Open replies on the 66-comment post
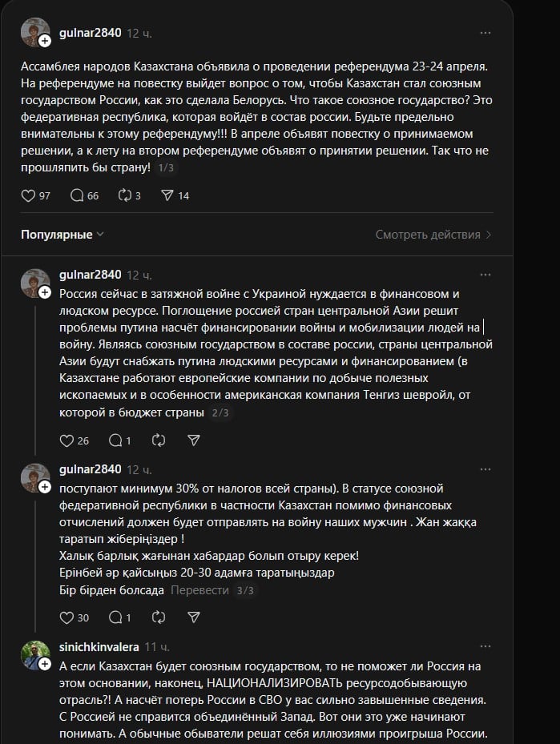 78,195
